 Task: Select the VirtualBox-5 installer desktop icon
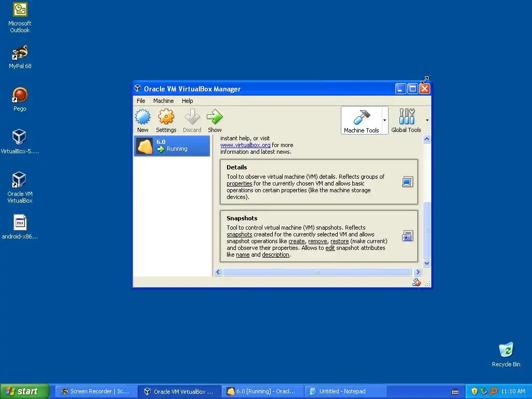pyautogui.click(x=19, y=142)
